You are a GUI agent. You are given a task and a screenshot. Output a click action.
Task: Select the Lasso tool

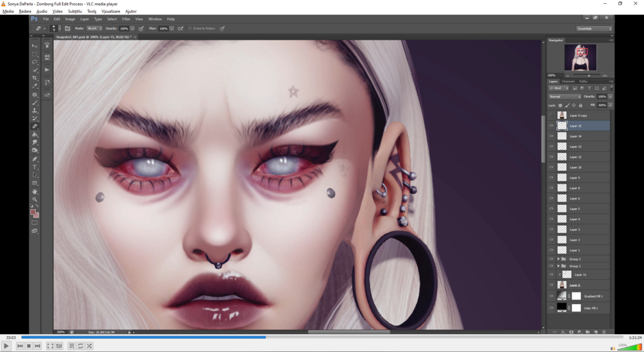[x=35, y=62]
